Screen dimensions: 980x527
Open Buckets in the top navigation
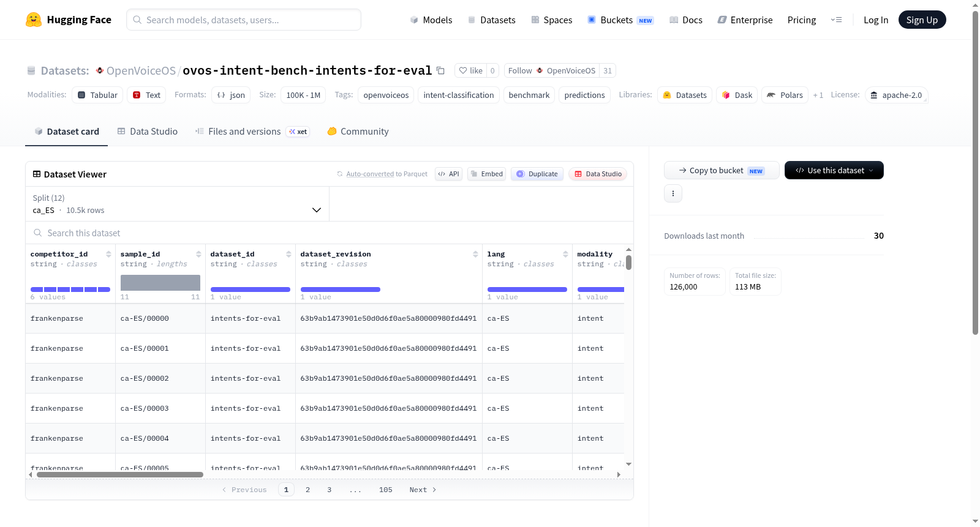(x=620, y=20)
